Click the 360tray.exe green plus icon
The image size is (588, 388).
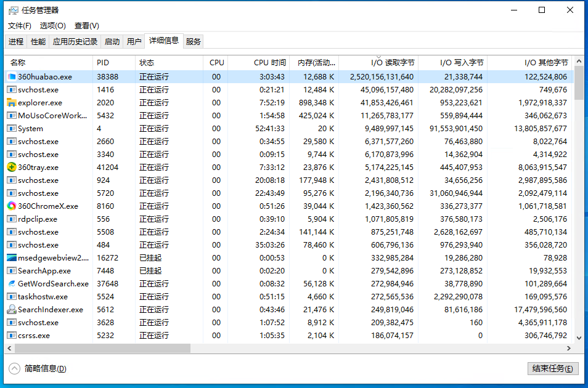12,168
